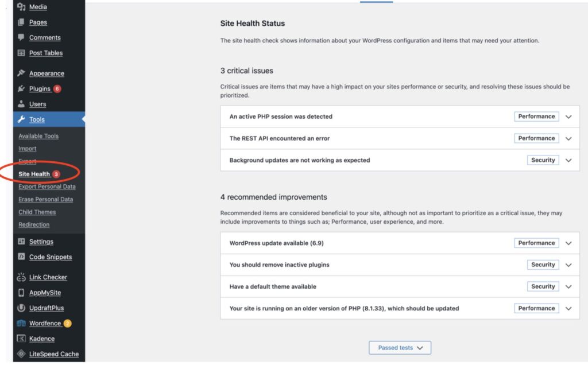Click the Wordfence shield icon
Viewport: 588px width, 365px height.
coord(21,323)
